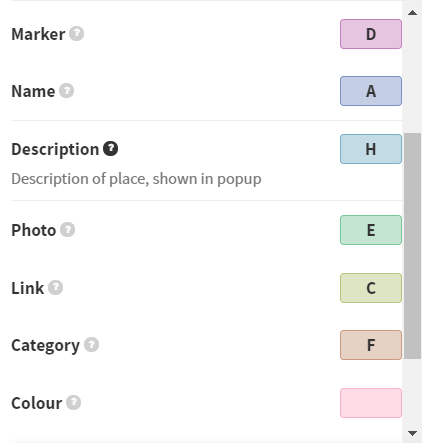Select the Description column box labeled H
Screen dimensions: 422x443
point(371,149)
